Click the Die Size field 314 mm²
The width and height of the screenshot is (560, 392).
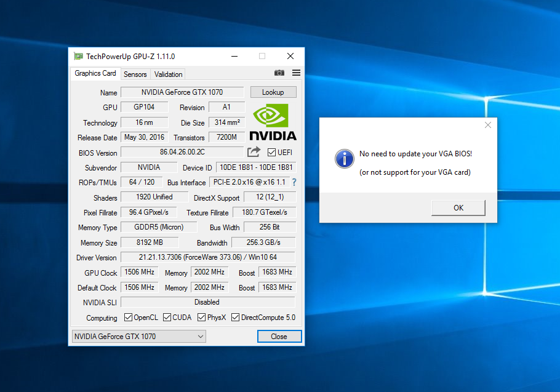point(227,122)
